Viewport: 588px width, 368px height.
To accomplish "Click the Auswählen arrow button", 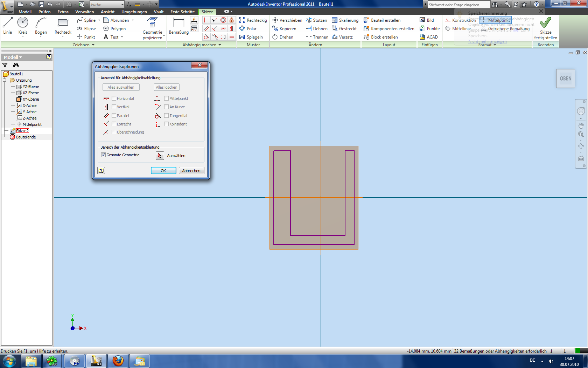I will 160,155.
